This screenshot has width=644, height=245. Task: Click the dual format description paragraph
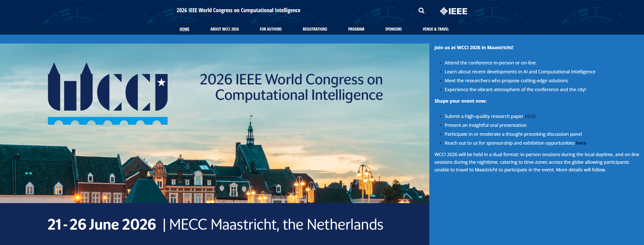(x=535, y=162)
